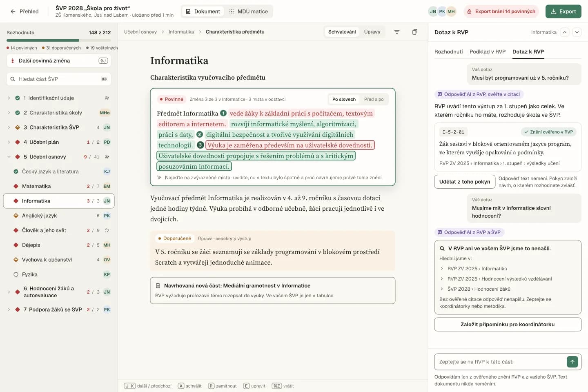Screen dimensions: 588x392
Task: Switch to Dokument view
Action: coord(203,11)
